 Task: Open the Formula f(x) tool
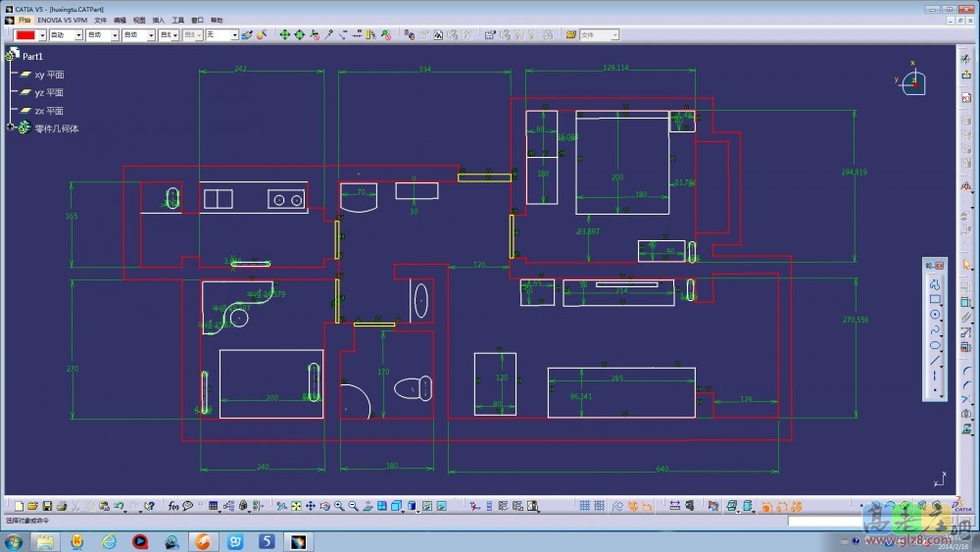[x=173, y=506]
